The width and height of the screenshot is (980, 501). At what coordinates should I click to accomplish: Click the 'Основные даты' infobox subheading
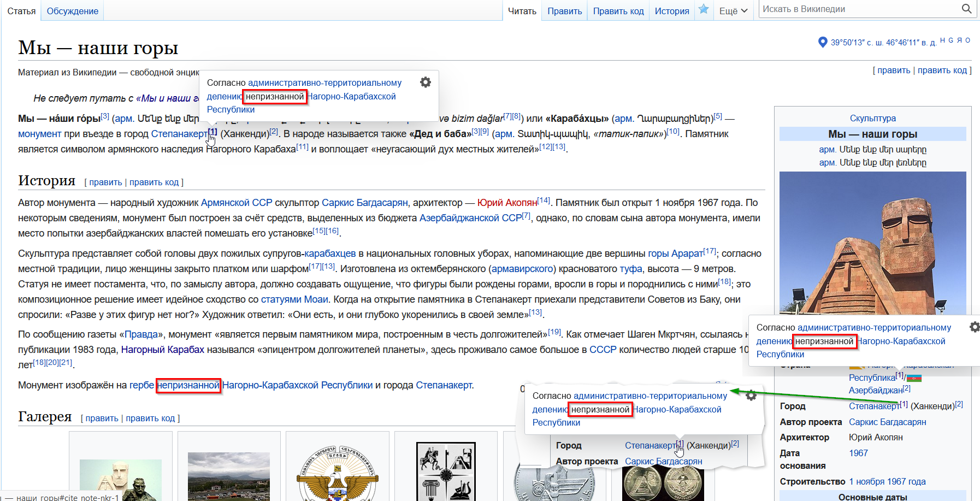point(873,497)
